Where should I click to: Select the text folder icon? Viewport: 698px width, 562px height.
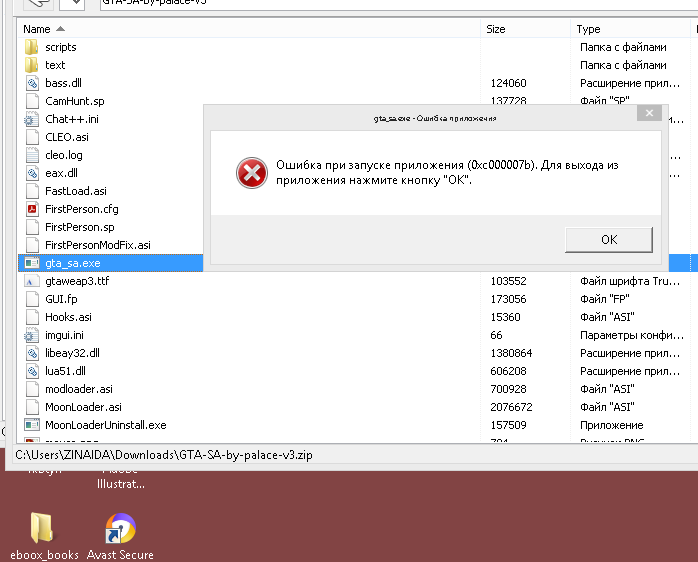(x=31, y=65)
